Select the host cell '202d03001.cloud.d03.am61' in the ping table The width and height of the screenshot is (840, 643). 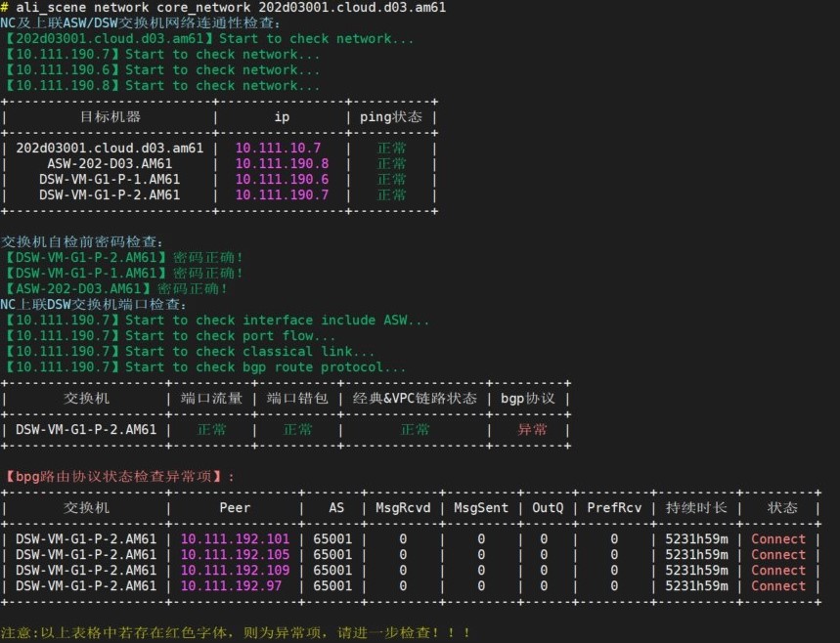click(110, 149)
